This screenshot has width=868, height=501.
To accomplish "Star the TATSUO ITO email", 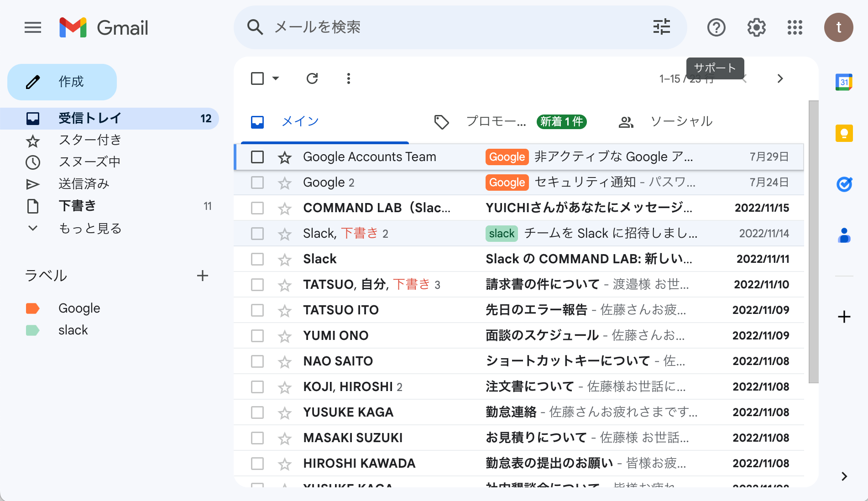I will pyautogui.click(x=285, y=311).
